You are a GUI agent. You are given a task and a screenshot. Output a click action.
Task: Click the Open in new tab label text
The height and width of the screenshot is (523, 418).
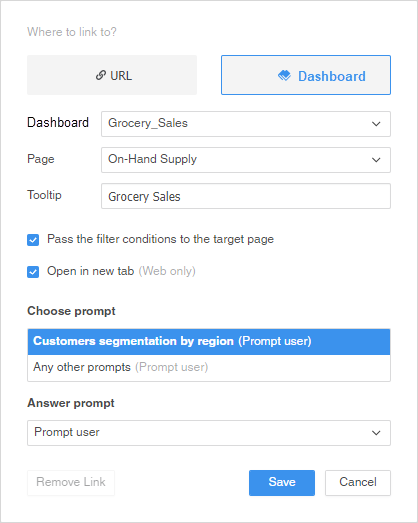point(90,271)
